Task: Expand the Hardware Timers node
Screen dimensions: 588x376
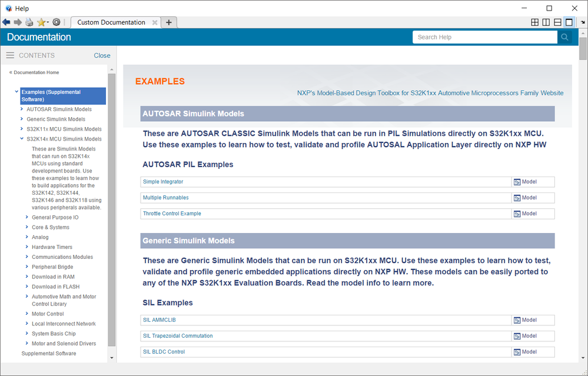Action: pyautogui.click(x=27, y=247)
